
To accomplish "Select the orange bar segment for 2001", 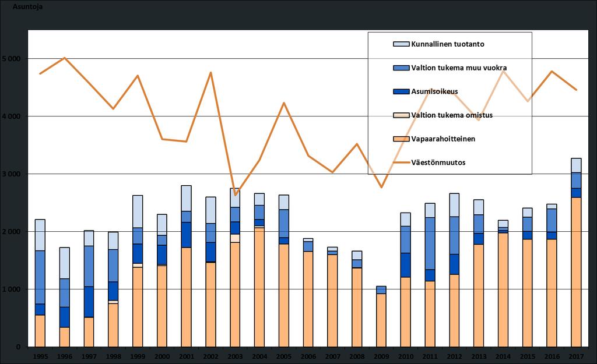I will [x=186, y=298].
